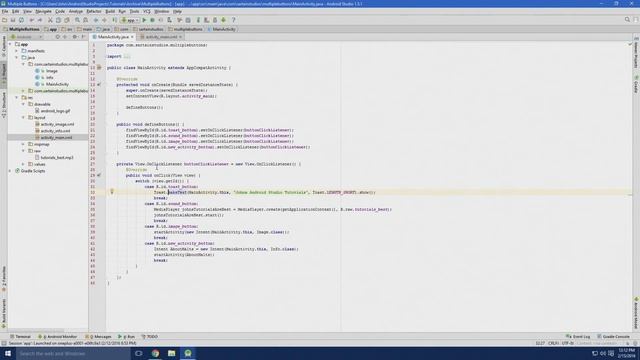Open the TODO tool window
The image size is (640, 360).
point(149,337)
